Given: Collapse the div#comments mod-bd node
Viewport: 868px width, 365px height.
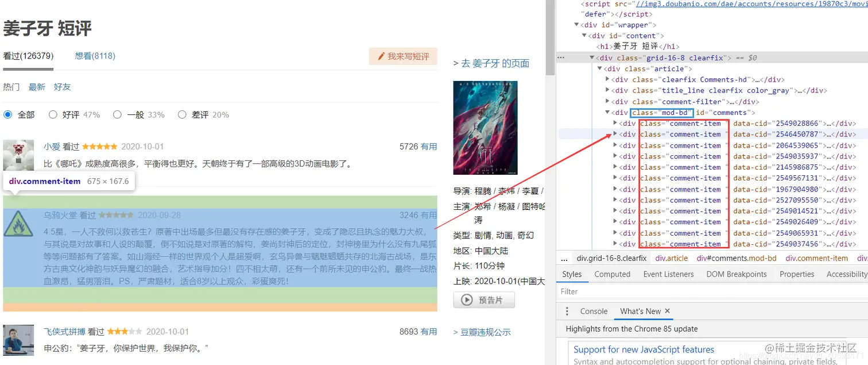Looking at the screenshot, I should tap(606, 112).
